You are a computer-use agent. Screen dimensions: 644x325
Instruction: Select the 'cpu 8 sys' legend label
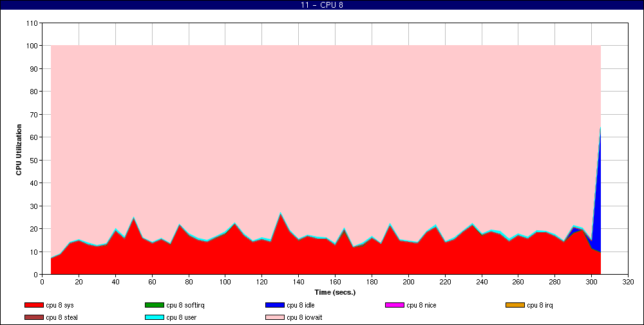click(60, 305)
